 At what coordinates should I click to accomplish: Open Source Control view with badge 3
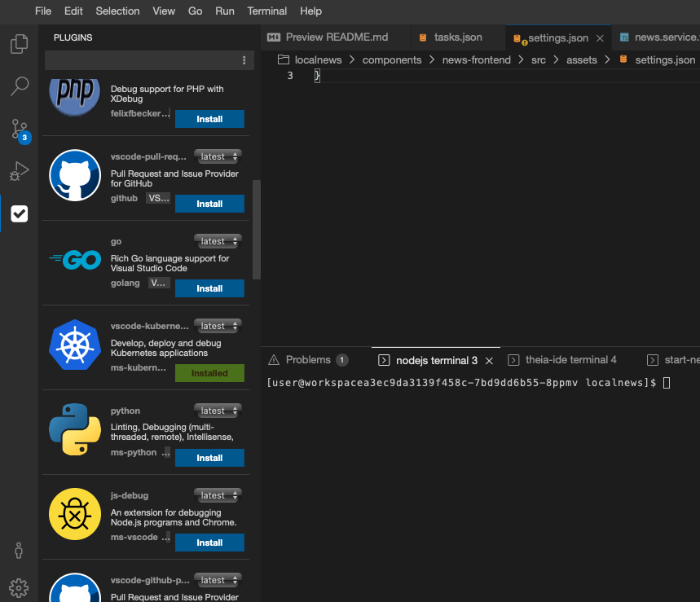coord(20,130)
